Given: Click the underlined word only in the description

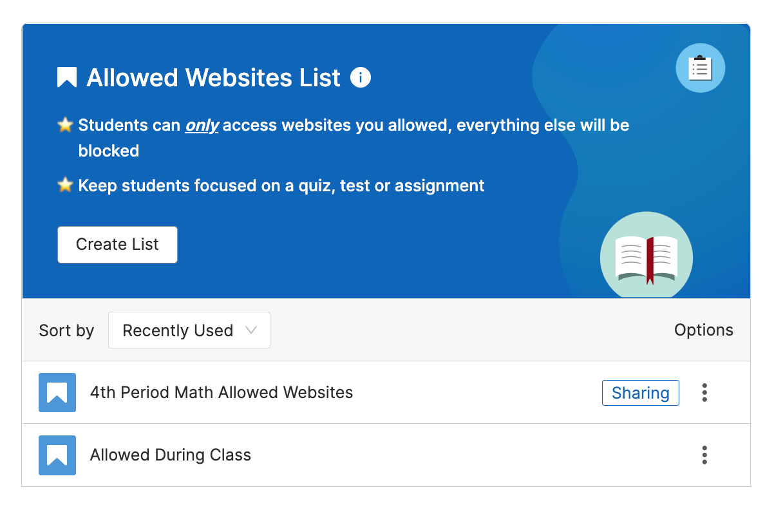Looking at the screenshot, I should coord(202,125).
